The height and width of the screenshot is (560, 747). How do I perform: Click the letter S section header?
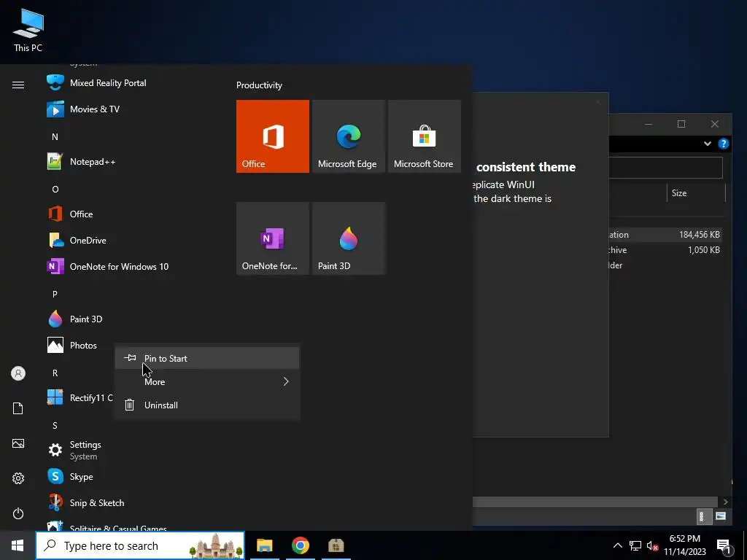point(55,426)
